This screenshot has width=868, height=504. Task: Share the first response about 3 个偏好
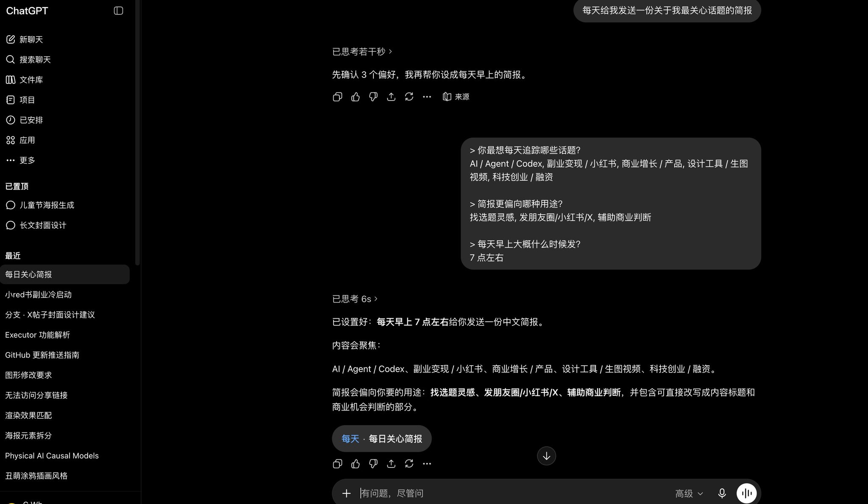pyautogui.click(x=391, y=97)
